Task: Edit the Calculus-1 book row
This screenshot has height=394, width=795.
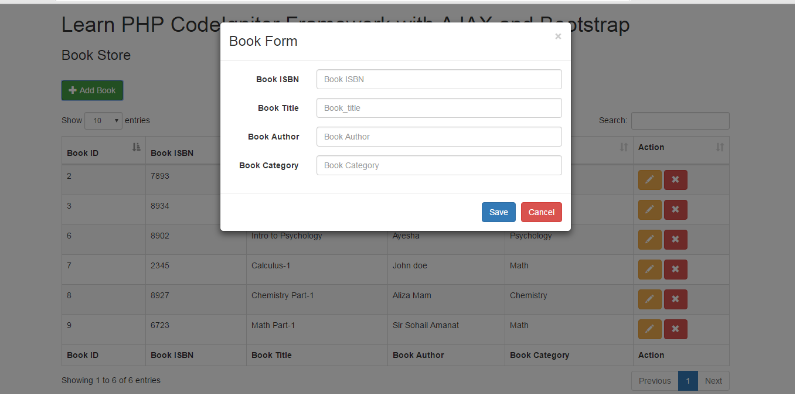Action: click(649, 270)
